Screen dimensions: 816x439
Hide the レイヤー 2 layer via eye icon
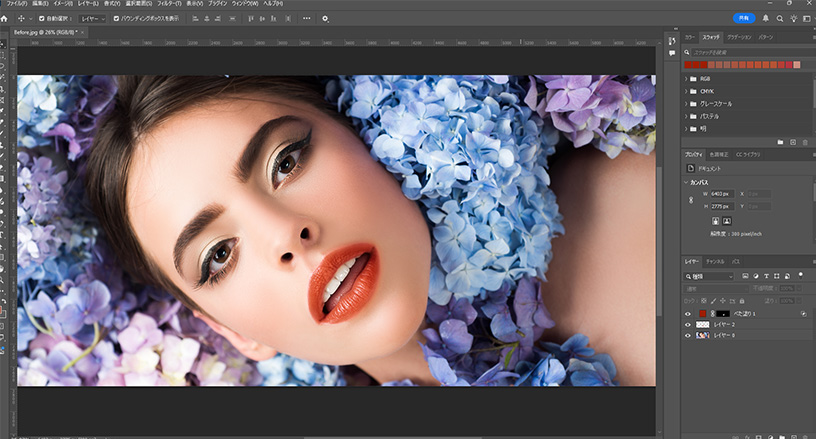tap(687, 324)
